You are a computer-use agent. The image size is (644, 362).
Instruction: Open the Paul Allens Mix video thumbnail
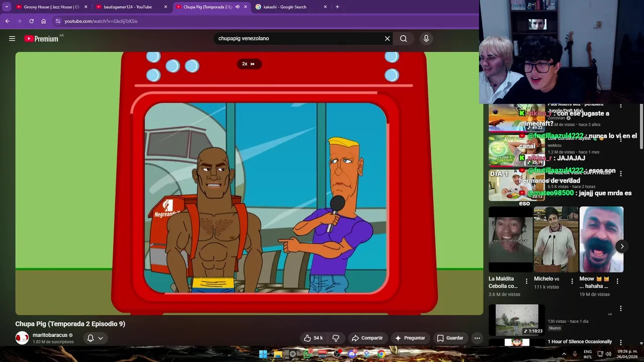pyautogui.click(x=517, y=117)
